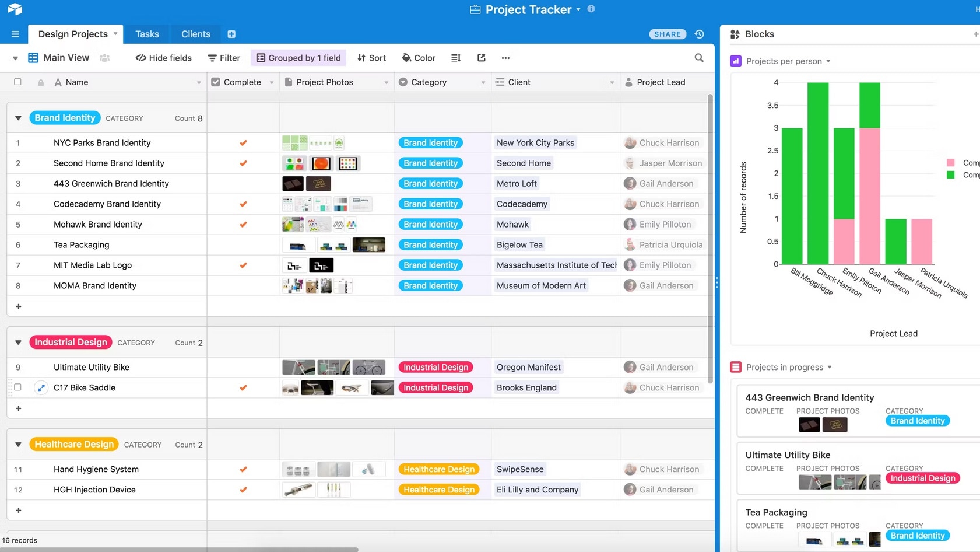Open the three-dot more options icon

pyautogui.click(x=505, y=58)
